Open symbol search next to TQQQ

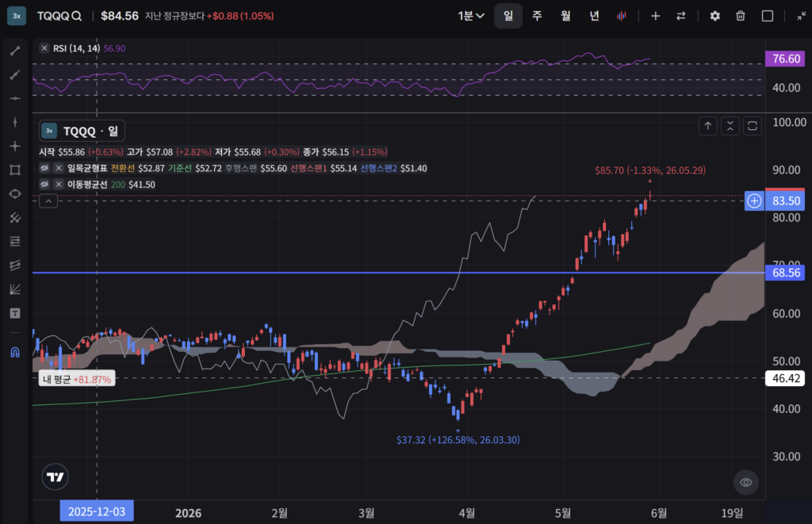pyautogui.click(x=77, y=16)
